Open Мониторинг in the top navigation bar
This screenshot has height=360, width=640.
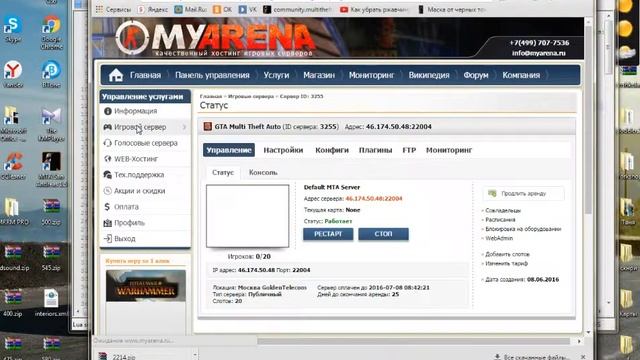point(371,75)
